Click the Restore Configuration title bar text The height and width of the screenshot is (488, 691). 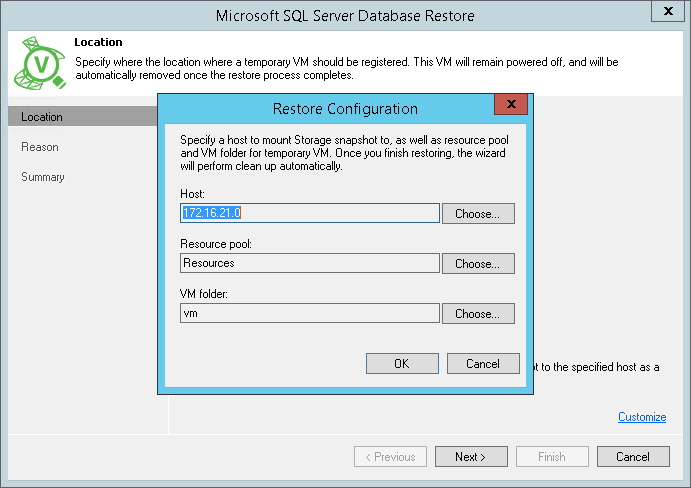345,108
